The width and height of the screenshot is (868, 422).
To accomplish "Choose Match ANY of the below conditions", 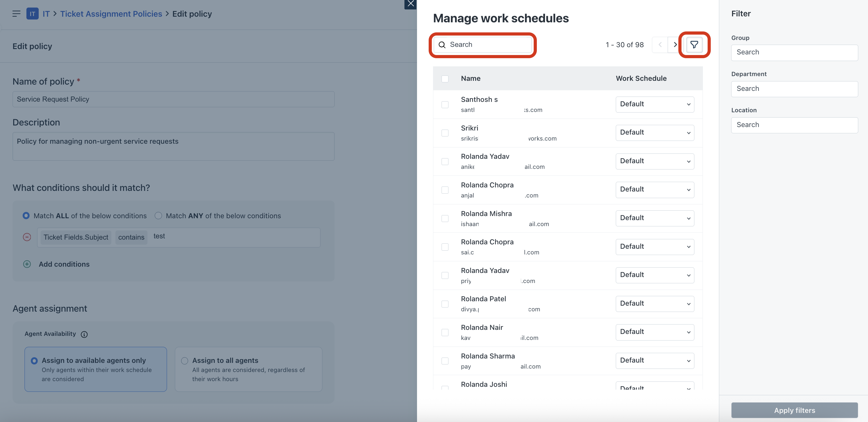I will tap(159, 215).
